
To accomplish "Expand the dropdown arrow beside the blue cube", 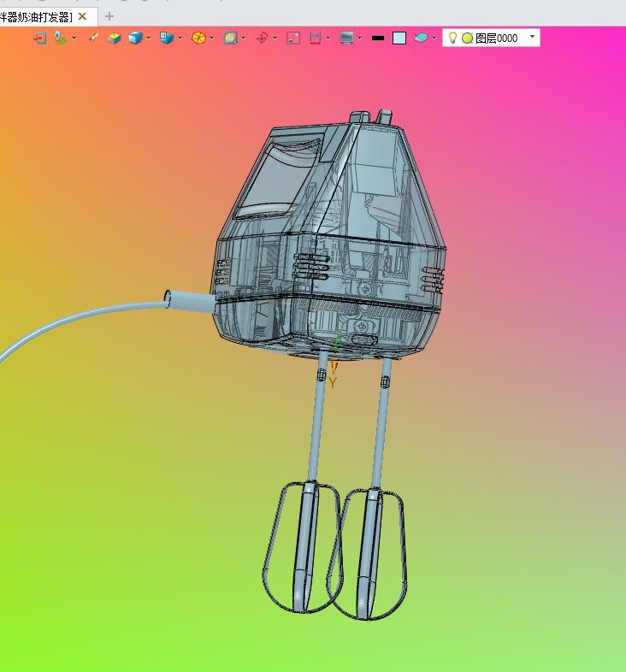I will pos(148,38).
